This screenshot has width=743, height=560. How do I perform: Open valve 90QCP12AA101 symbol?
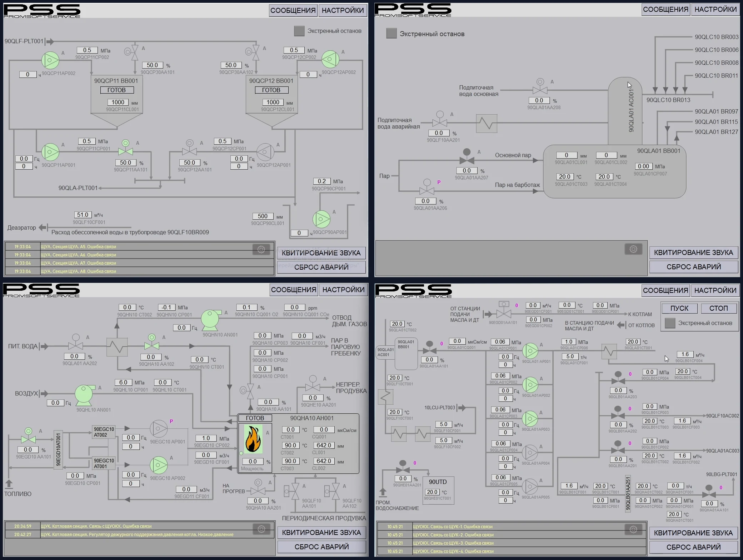click(x=189, y=147)
